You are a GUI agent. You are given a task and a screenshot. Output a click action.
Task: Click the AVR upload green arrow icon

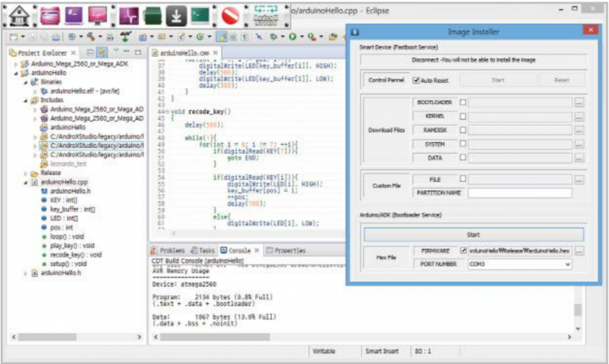click(125, 37)
